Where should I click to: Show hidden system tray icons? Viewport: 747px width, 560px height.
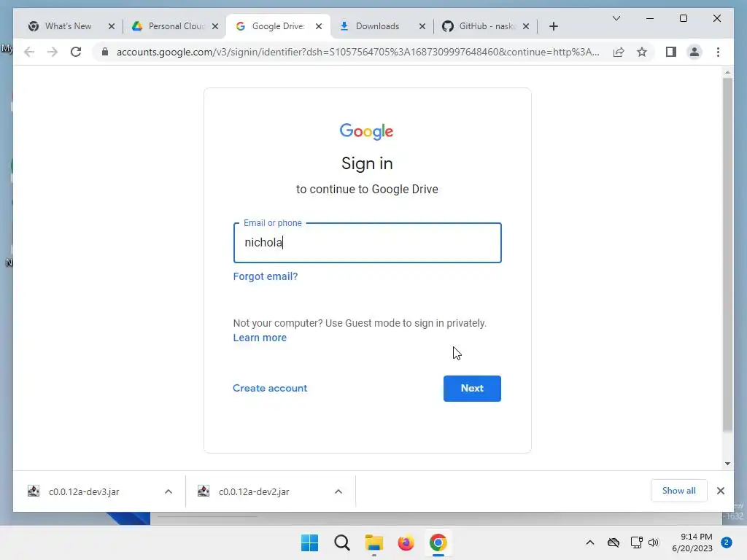point(589,542)
